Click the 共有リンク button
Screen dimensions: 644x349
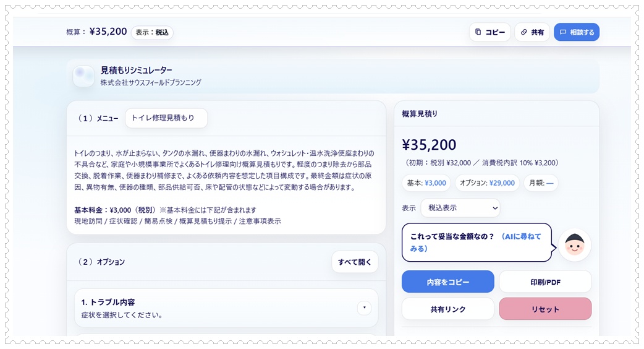tap(447, 309)
